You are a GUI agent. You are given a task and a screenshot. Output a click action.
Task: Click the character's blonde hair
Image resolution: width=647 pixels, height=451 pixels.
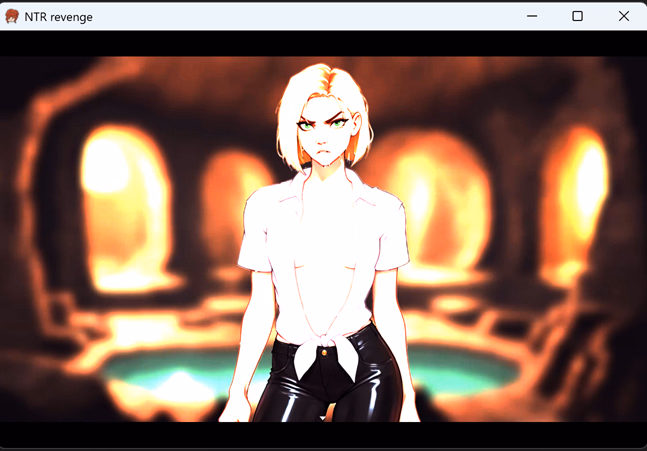(x=322, y=88)
